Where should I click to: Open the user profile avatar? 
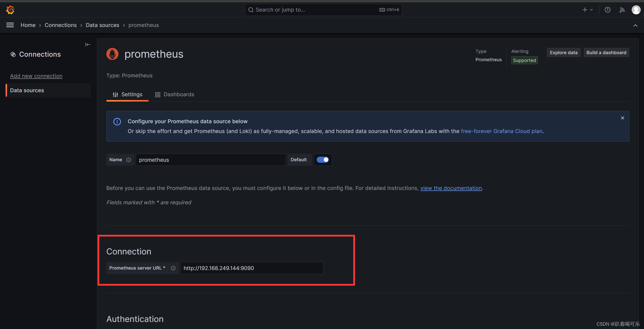[636, 10]
